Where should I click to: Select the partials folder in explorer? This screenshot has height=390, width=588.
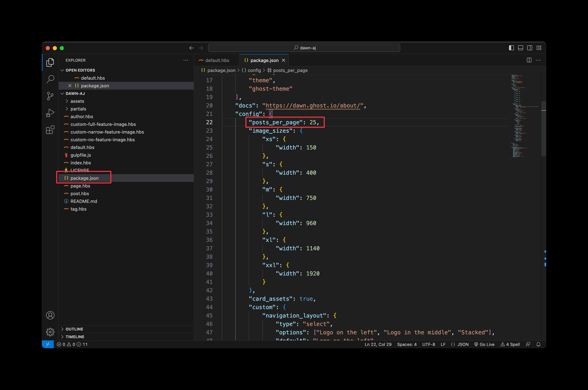(78, 108)
